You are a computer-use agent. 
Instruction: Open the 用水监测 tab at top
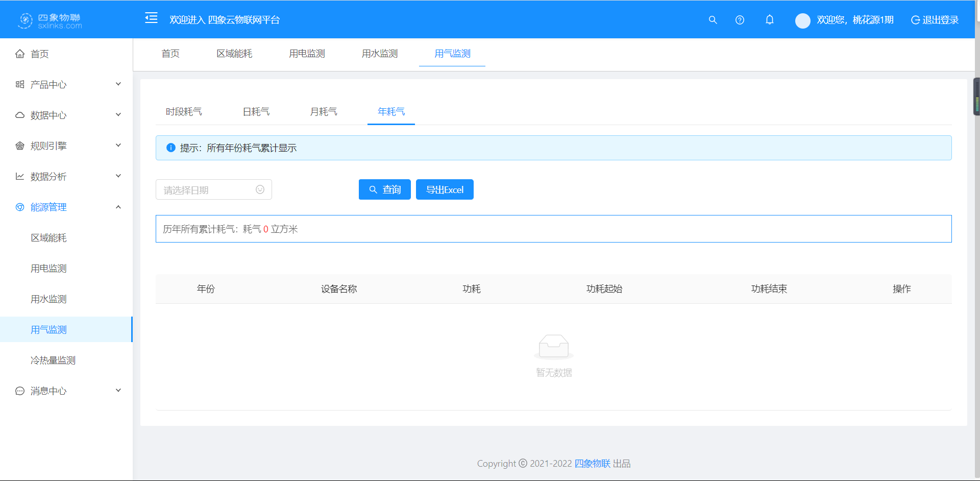380,53
